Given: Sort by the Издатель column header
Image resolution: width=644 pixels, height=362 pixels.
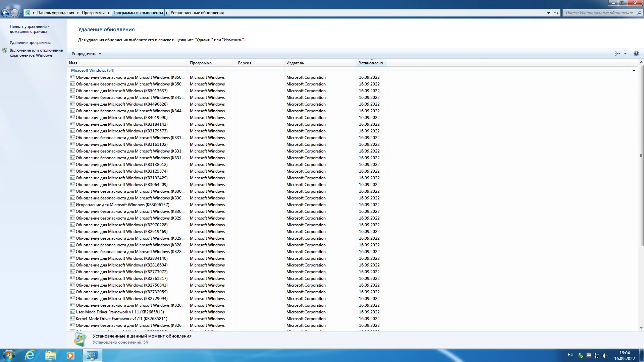Looking at the screenshot, I should coord(295,63).
